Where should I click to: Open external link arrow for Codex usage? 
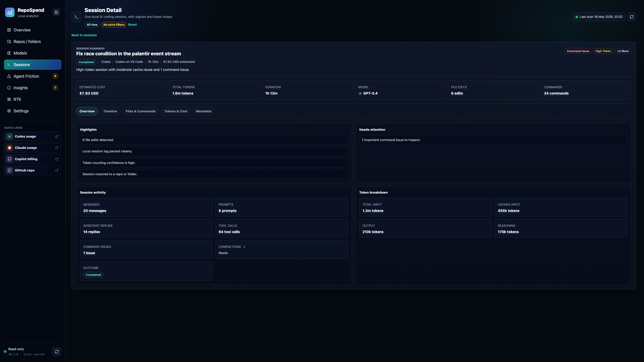57,137
